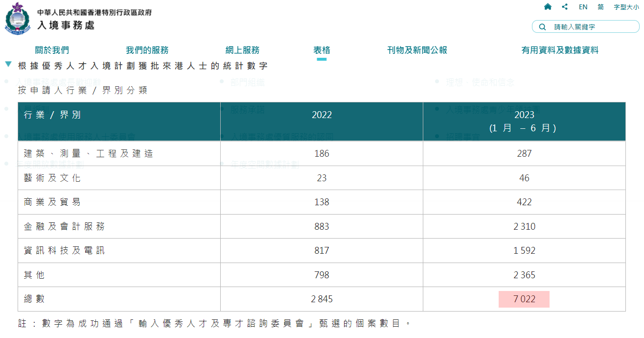Image resolution: width=644 pixels, height=338 pixels.
Task: Open 字型大小 font size option
Action: [626, 7]
